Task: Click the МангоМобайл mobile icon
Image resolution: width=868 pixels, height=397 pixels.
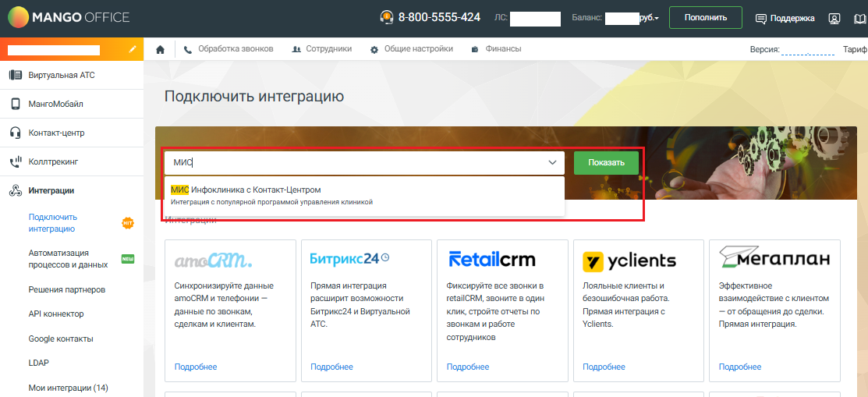Action: coord(16,104)
